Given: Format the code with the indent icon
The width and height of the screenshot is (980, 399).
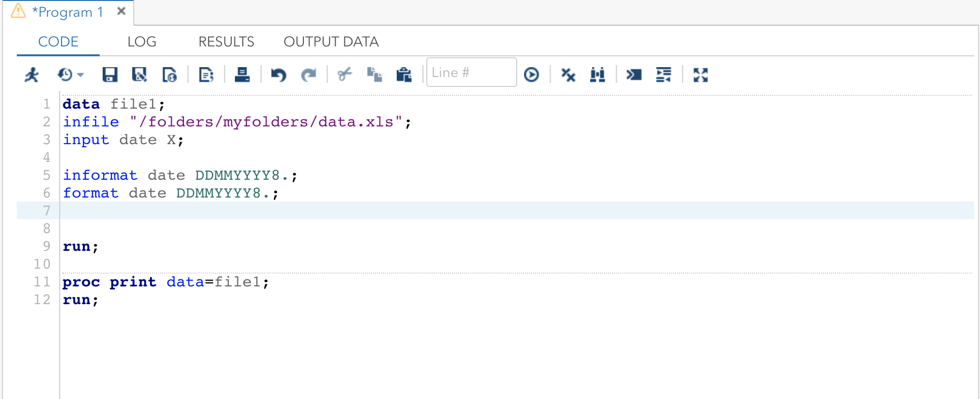Looking at the screenshot, I should (x=664, y=75).
